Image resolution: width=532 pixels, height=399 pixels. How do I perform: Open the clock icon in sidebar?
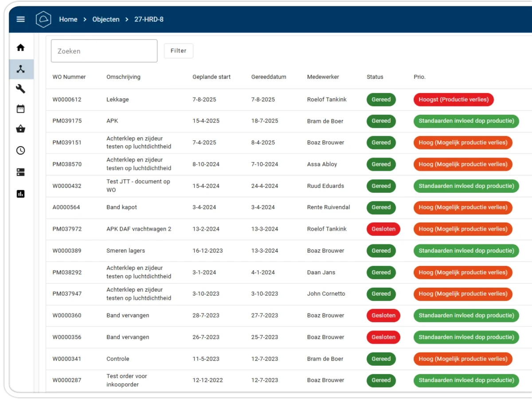pos(20,150)
